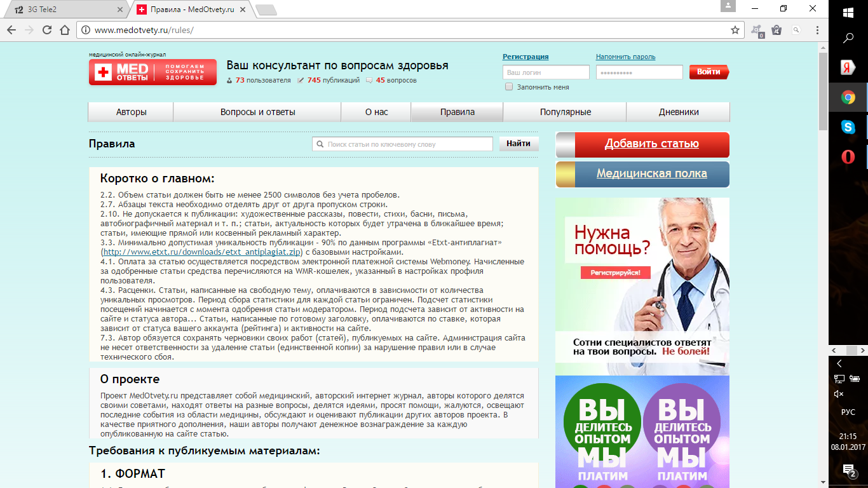Check the 'Запомнить меня' checkbox
This screenshot has height=488, width=868.
pos(509,87)
